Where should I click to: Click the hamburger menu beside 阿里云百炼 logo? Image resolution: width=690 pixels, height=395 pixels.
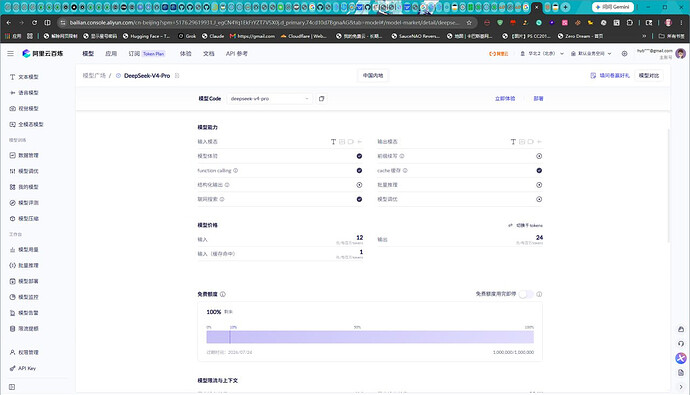point(10,53)
